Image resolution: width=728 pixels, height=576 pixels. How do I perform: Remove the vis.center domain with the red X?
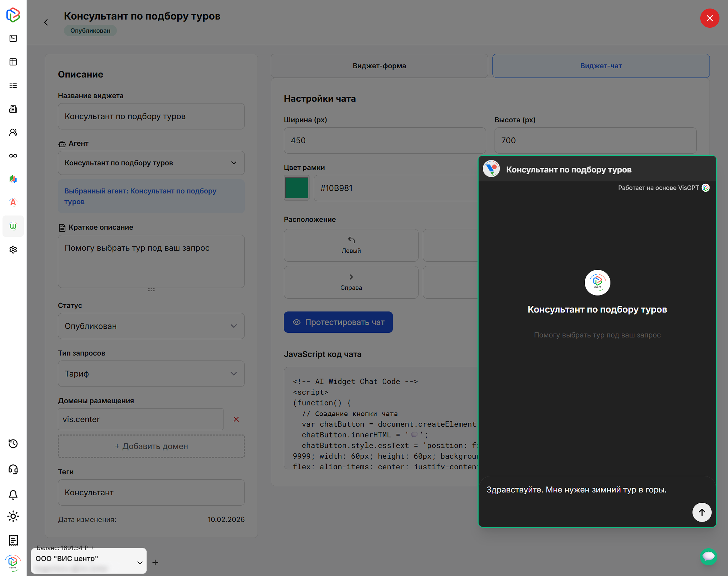236,419
